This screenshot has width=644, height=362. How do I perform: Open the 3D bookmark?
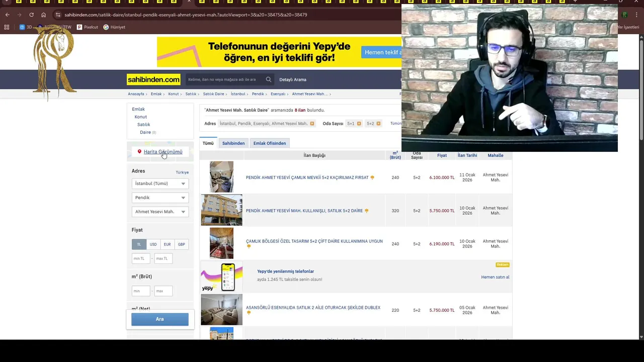point(26,27)
